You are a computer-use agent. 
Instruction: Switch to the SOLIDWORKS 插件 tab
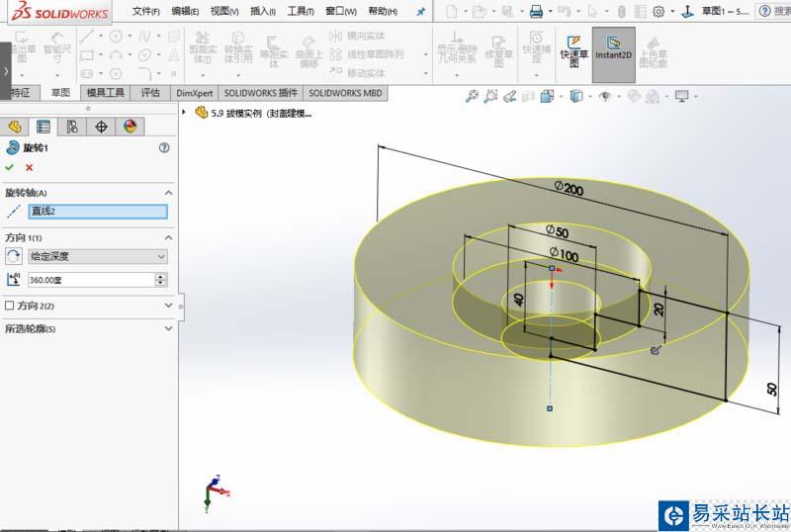(x=260, y=93)
